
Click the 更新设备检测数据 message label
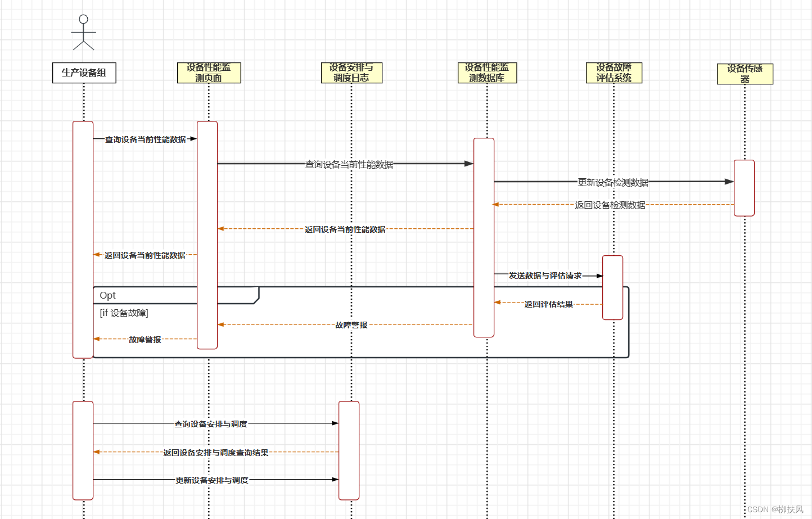(x=613, y=182)
